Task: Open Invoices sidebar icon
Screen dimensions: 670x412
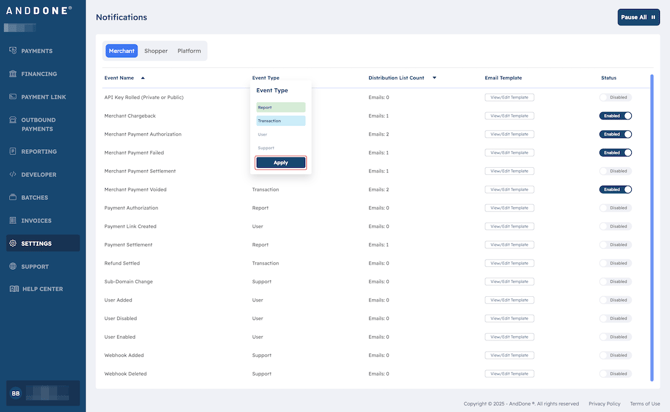Action: point(13,221)
